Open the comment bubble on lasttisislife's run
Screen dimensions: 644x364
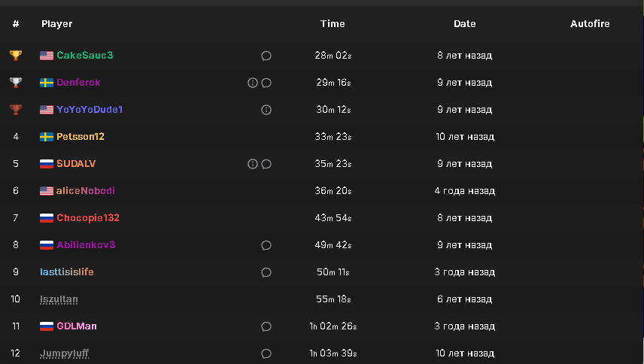[266, 272]
